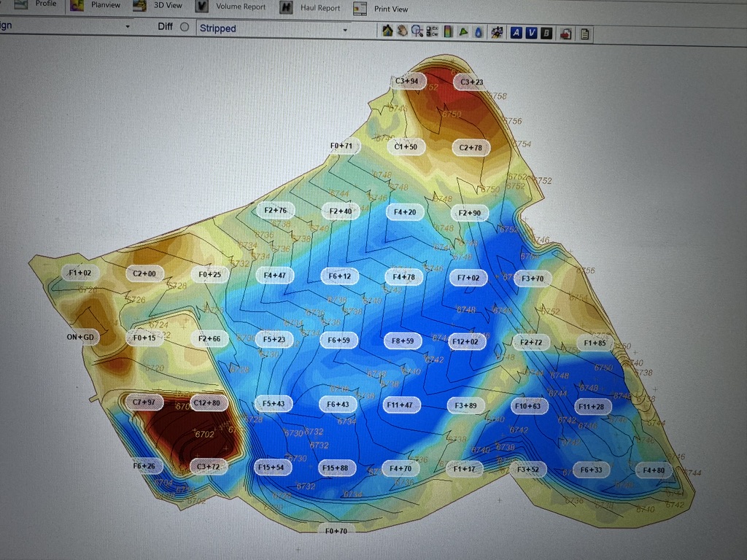Click the F0+15 grid label

(144, 338)
